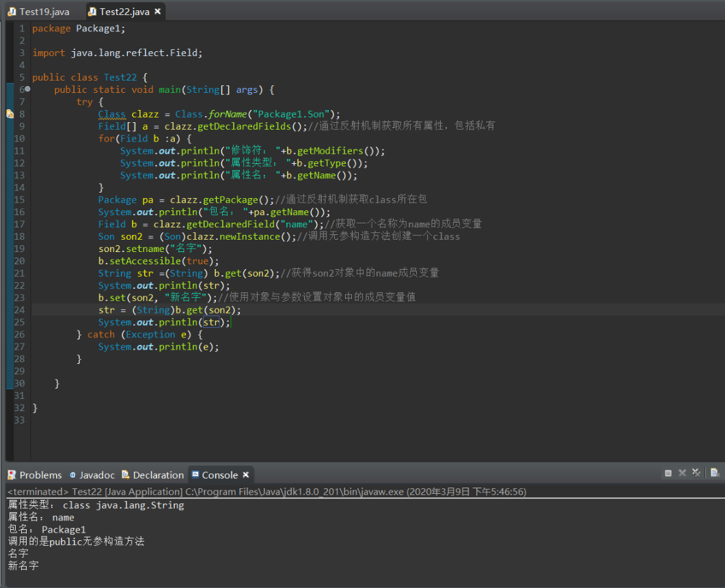Click the Java file icon on Test19.java tab
Viewport: 725px width, 588px height.
pyautogui.click(x=12, y=12)
